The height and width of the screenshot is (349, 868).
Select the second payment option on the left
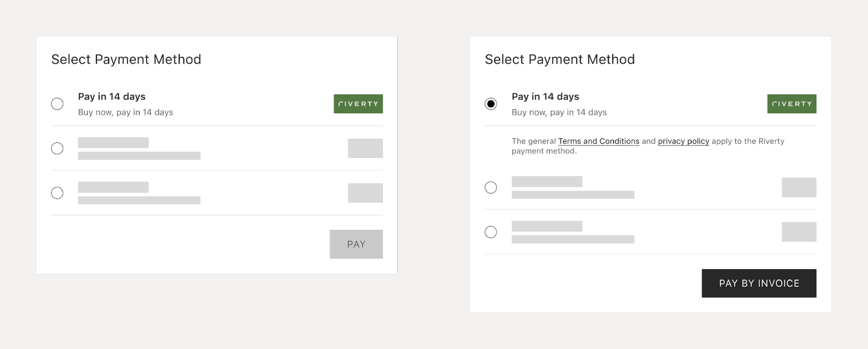(57, 148)
